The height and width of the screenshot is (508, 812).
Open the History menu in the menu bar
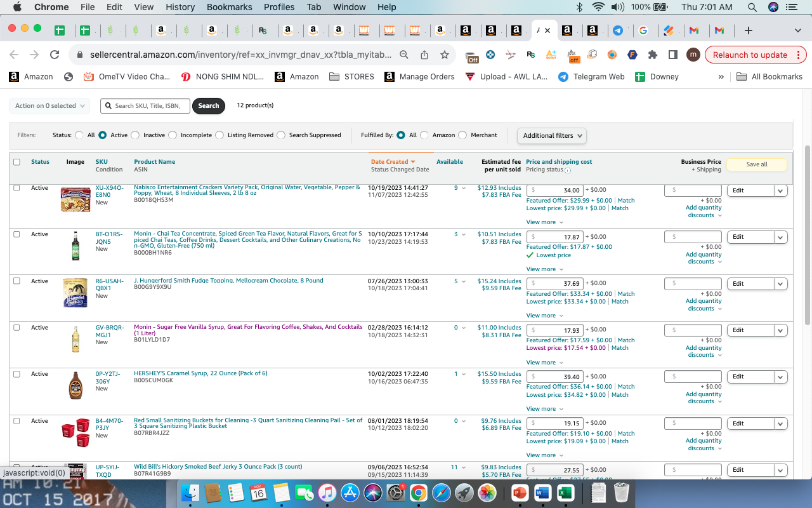(x=180, y=7)
